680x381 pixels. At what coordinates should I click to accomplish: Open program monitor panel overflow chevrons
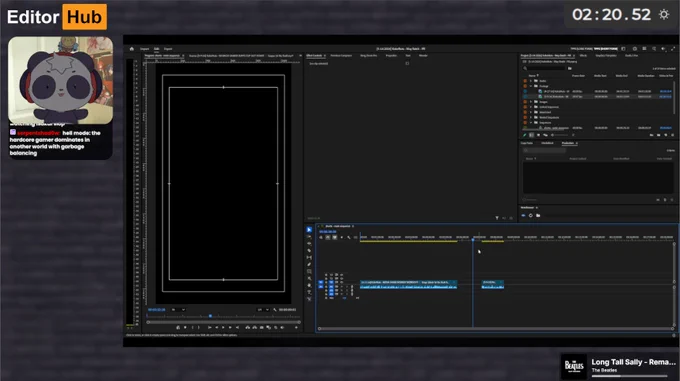click(x=300, y=56)
